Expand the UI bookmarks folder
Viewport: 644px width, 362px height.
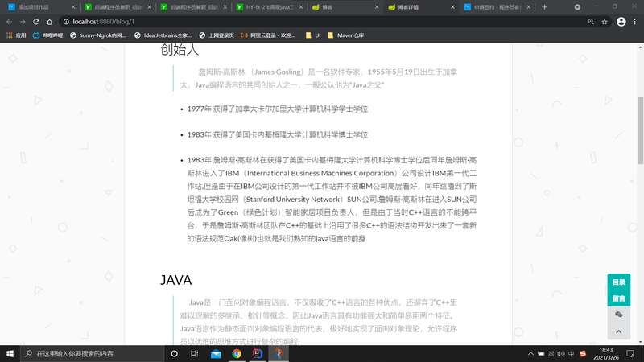coord(313,35)
